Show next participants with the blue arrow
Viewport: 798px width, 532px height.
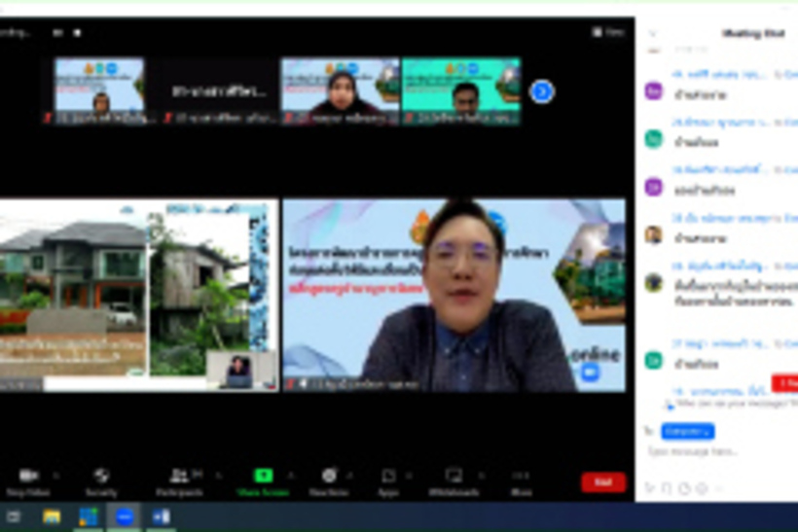(x=542, y=91)
